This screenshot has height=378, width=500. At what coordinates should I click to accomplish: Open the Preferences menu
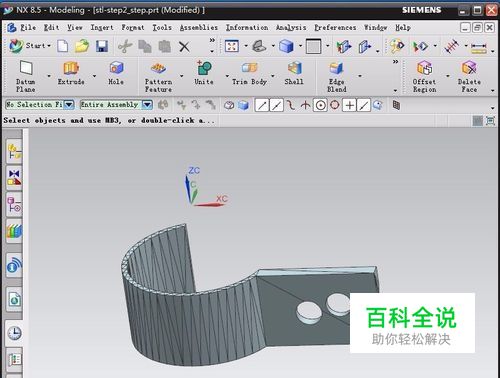click(x=335, y=27)
